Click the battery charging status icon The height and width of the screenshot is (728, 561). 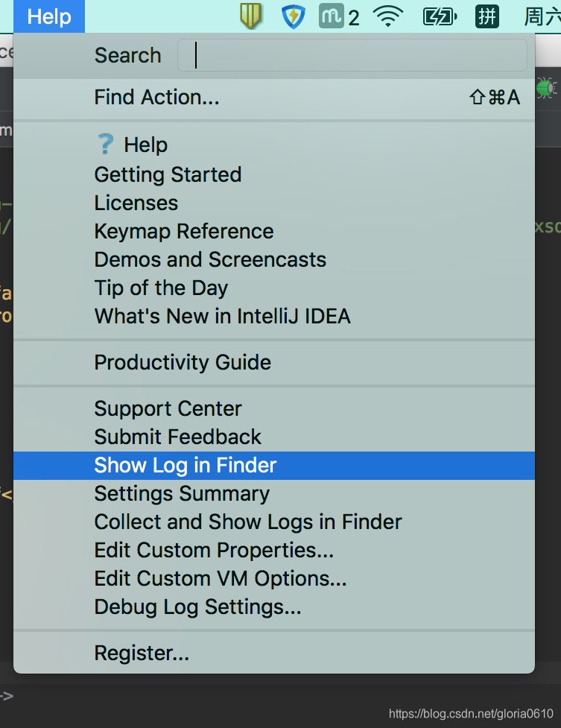pos(440,16)
